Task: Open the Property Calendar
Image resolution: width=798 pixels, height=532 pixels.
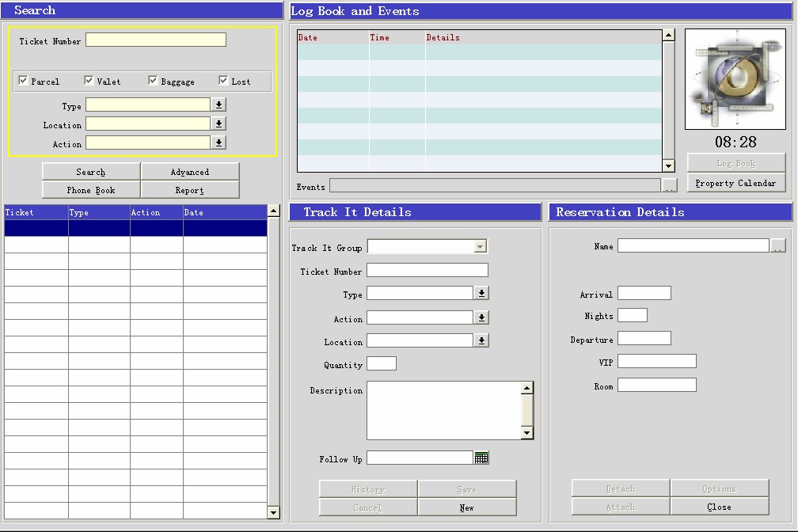Action: point(736,184)
